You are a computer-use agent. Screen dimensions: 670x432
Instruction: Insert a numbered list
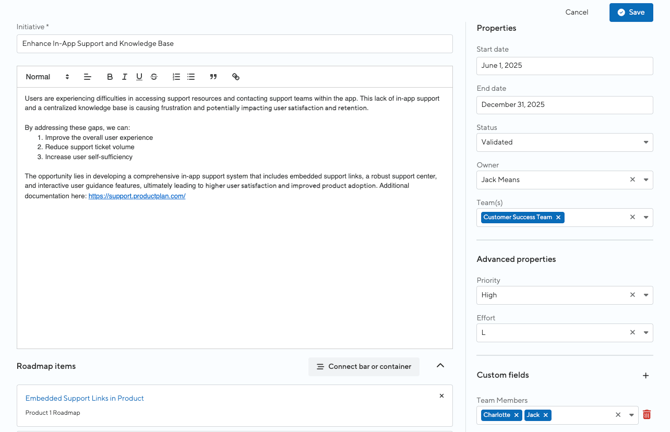point(176,77)
